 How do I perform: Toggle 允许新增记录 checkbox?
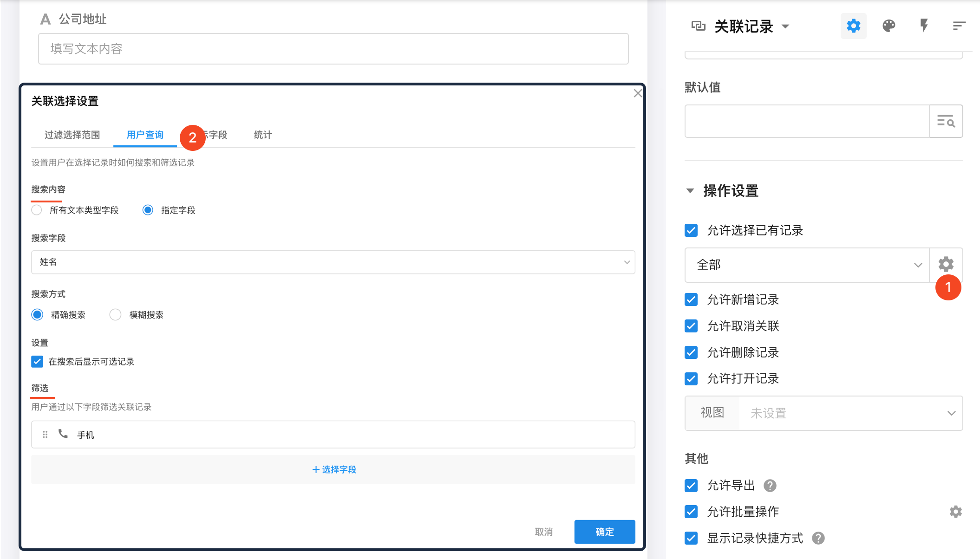(691, 300)
